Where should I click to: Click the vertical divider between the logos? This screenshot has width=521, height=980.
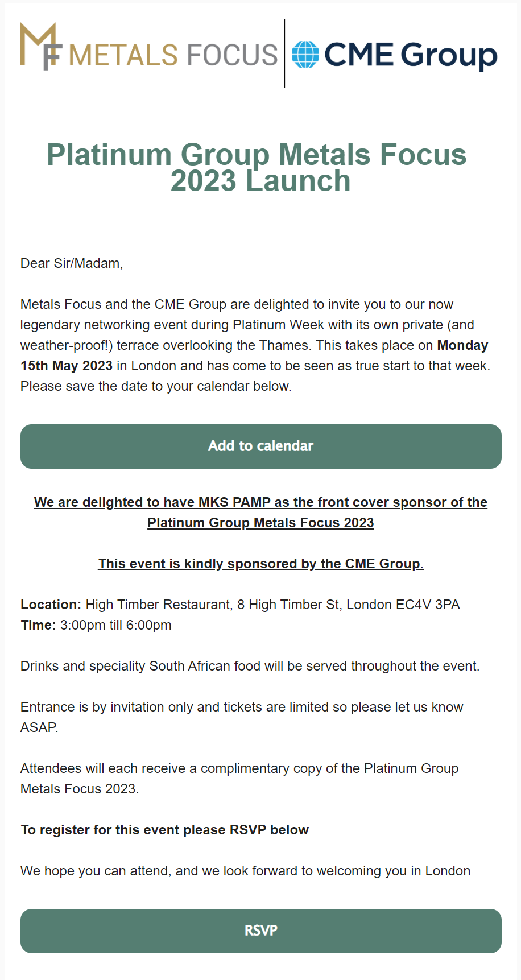(x=284, y=53)
